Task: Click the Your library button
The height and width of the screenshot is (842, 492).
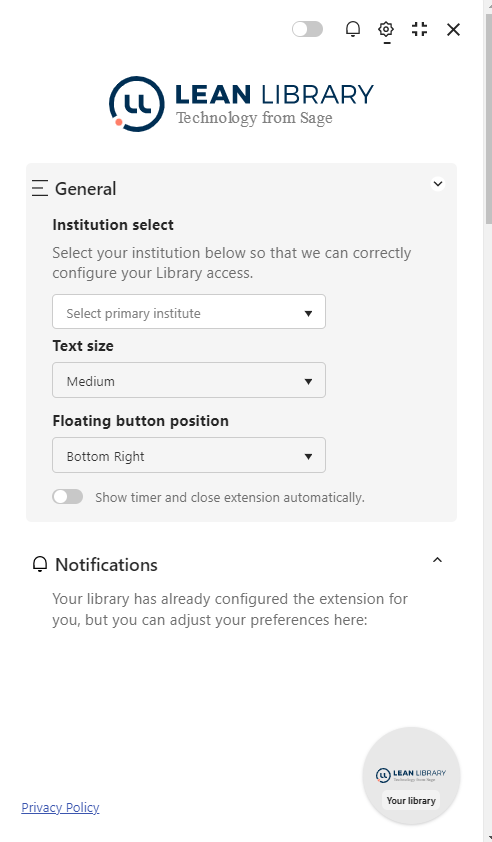Action: [411, 800]
